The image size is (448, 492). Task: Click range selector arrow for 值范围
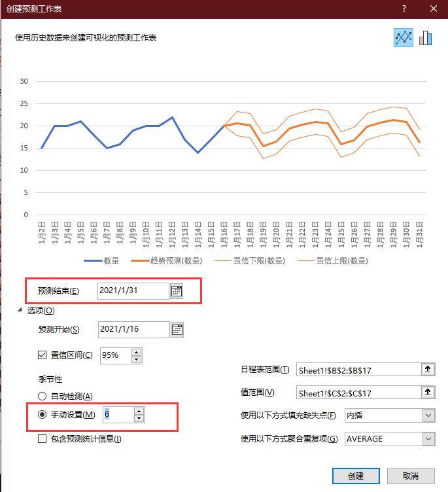(x=428, y=392)
